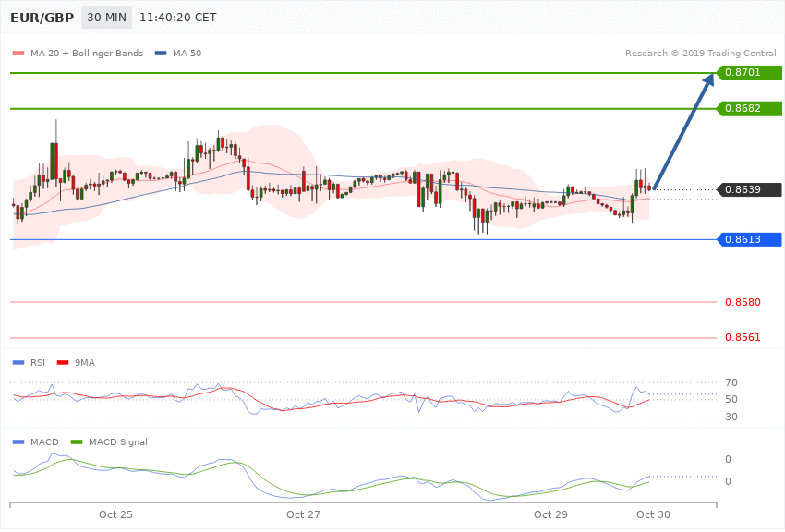
Task: Click the MACD legend label
Action: tap(44, 441)
